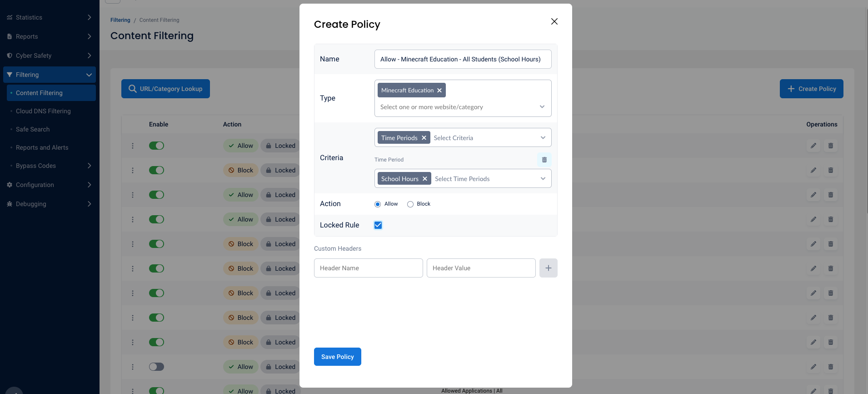The width and height of the screenshot is (868, 394).
Task: Open drag menu dots on disabled policy row
Action: (133, 367)
